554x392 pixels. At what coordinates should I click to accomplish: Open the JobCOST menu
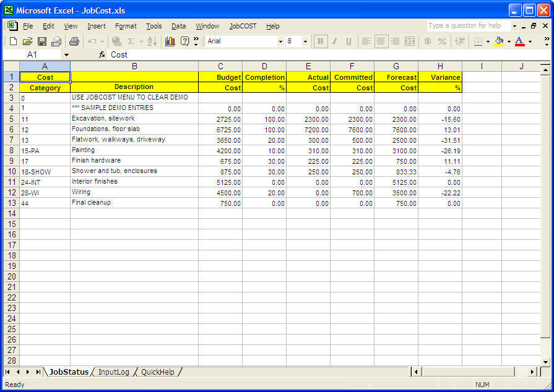pos(243,26)
